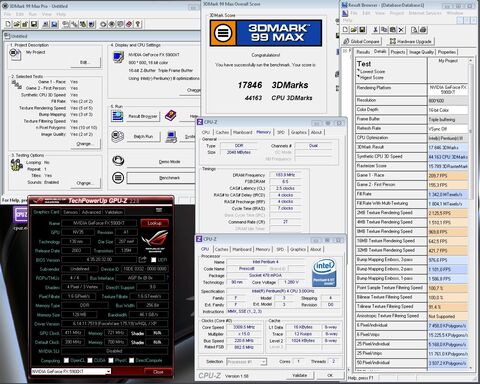Click the New project icon in 3DMark toolbar
Viewport: 480px width, 384px height.
[x=8, y=24]
